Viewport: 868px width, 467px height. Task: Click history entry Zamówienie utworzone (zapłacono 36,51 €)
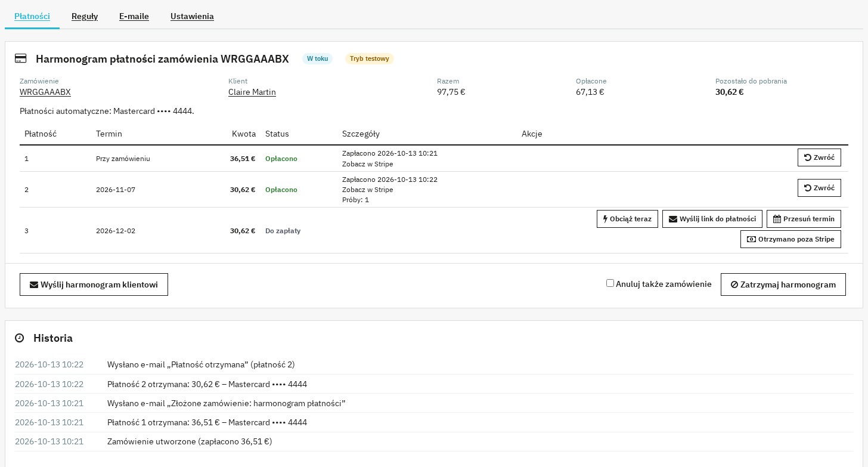[190, 441]
